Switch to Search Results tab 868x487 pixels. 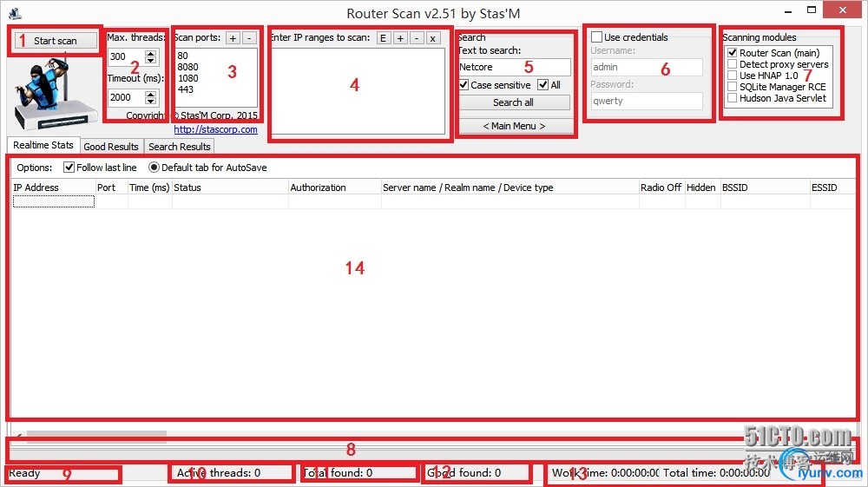pyautogui.click(x=180, y=147)
